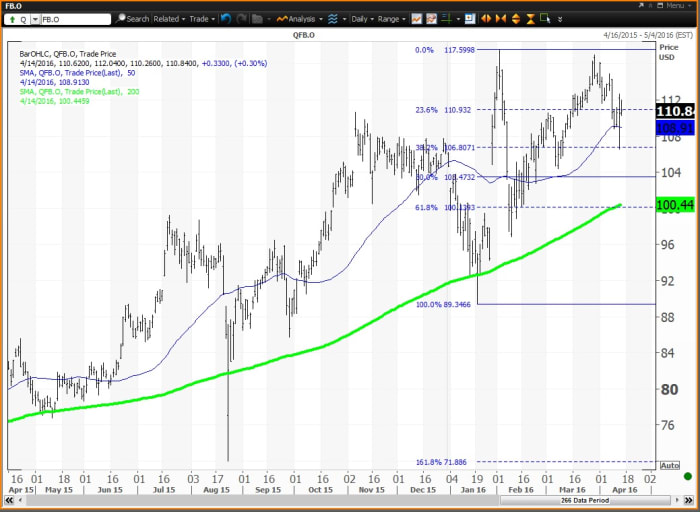Screen dimensions: 700x512
Task: Click the blue square annotation icon
Action: (x=470, y=19)
